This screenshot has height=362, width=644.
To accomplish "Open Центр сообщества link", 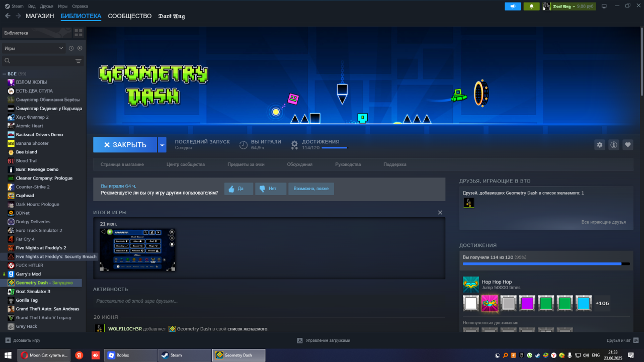I will [186, 164].
